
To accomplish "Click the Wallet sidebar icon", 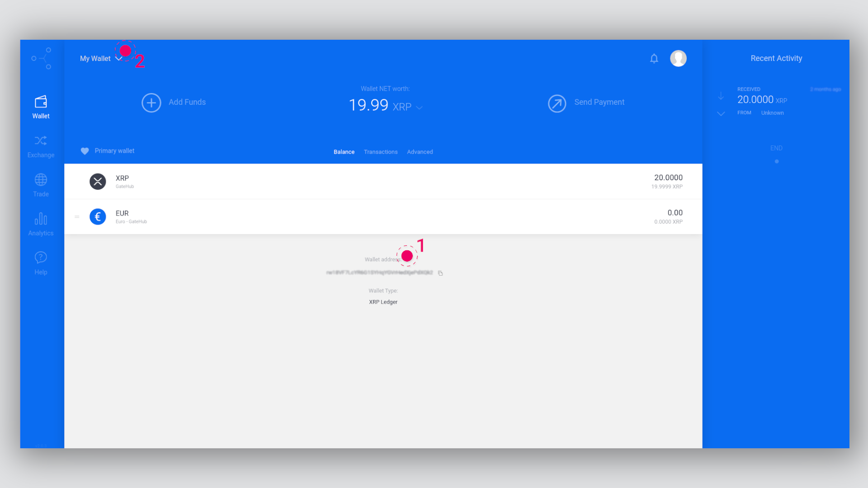I will [41, 107].
